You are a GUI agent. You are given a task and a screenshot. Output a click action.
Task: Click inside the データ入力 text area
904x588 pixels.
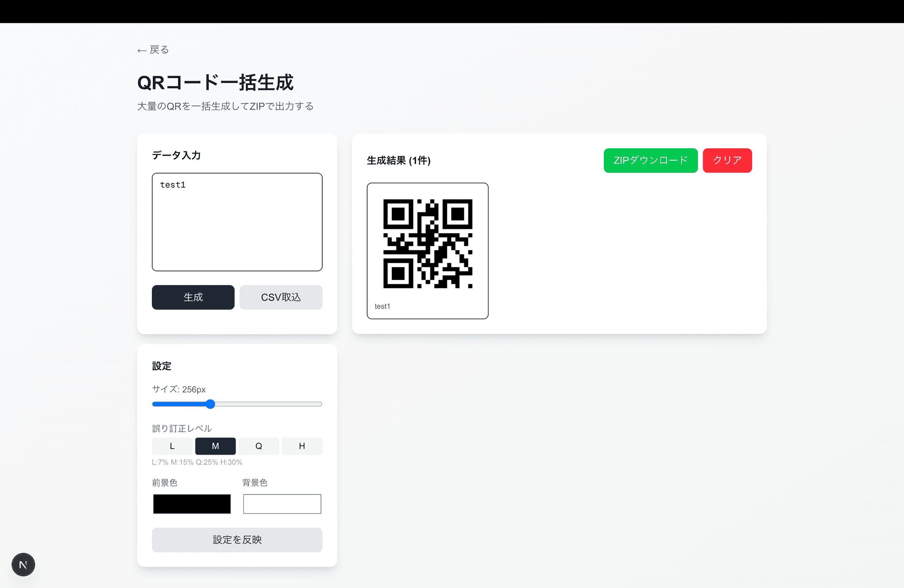pos(237,221)
